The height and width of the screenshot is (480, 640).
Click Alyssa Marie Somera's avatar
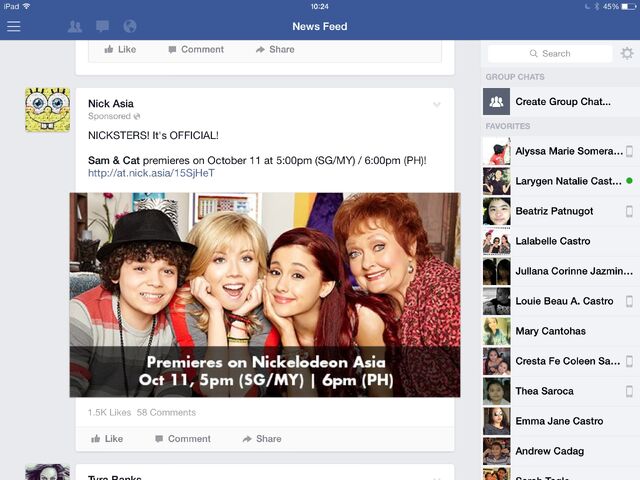(x=496, y=151)
